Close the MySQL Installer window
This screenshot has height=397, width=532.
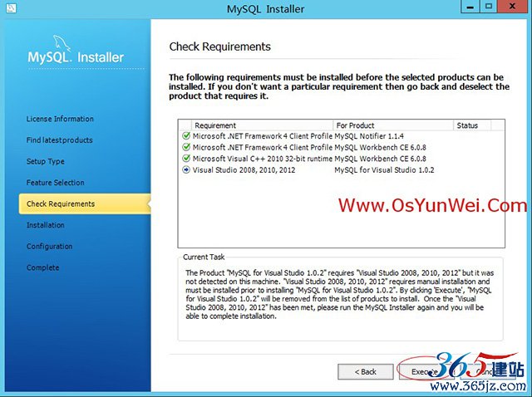pyautogui.click(x=513, y=7)
